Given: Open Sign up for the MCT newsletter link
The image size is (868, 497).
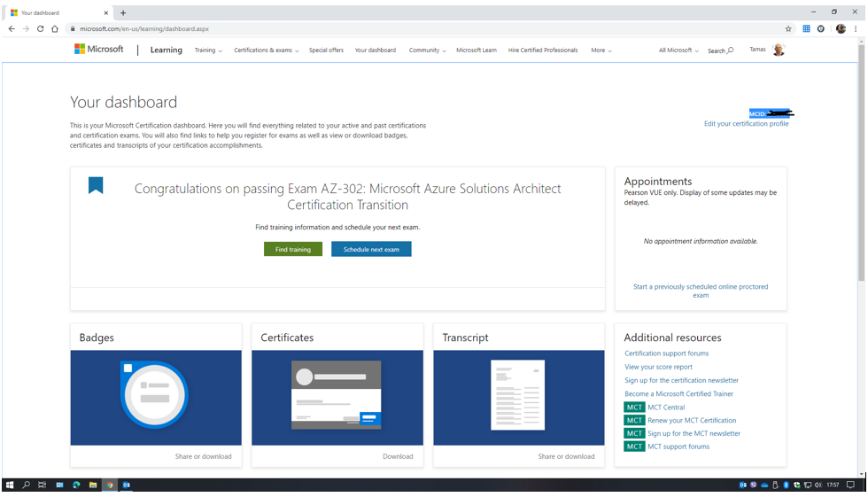Looking at the screenshot, I should pos(694,433).
